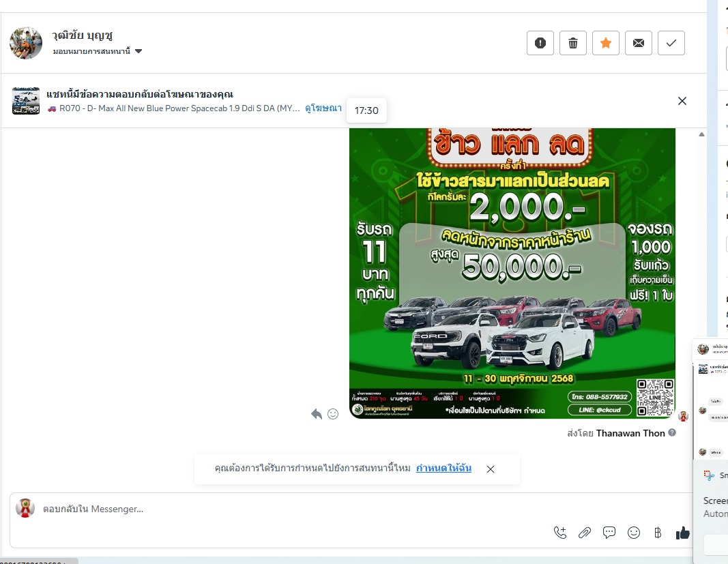Toggle the orange follow-up star

tap(605, 43)
